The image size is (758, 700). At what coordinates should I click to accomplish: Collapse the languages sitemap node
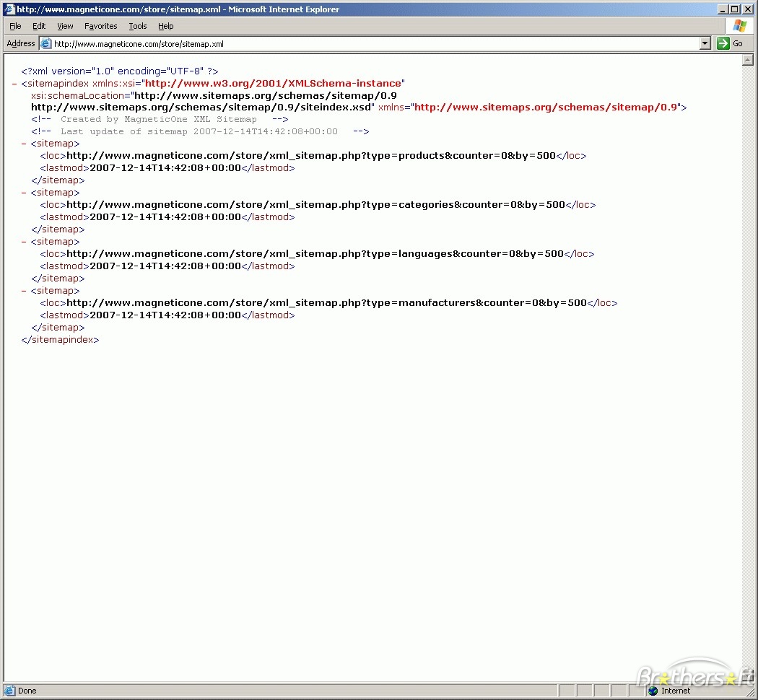coord(25,242)
